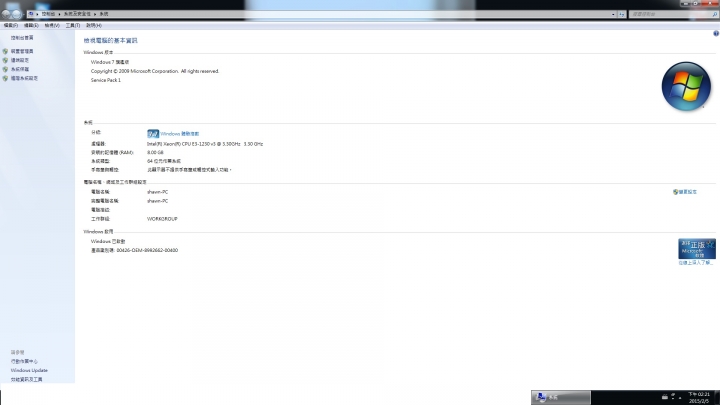Open help with the blue question mark icon
Screen dimensions: 720x405
716,34
